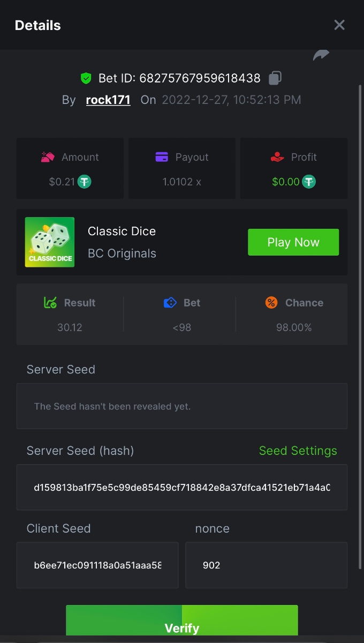Click the Tether coin icon beside Profit
The image size is (364, 643).
pyautogui.click(x=309, y=182)
